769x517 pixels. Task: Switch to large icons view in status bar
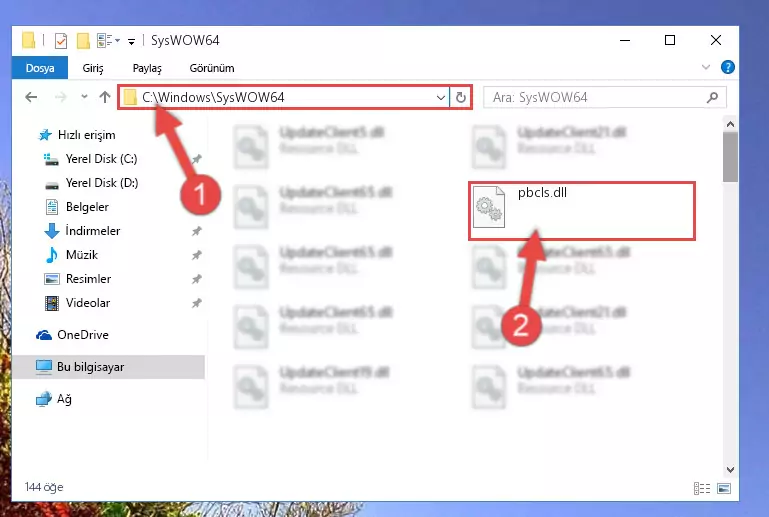point(724,488)
